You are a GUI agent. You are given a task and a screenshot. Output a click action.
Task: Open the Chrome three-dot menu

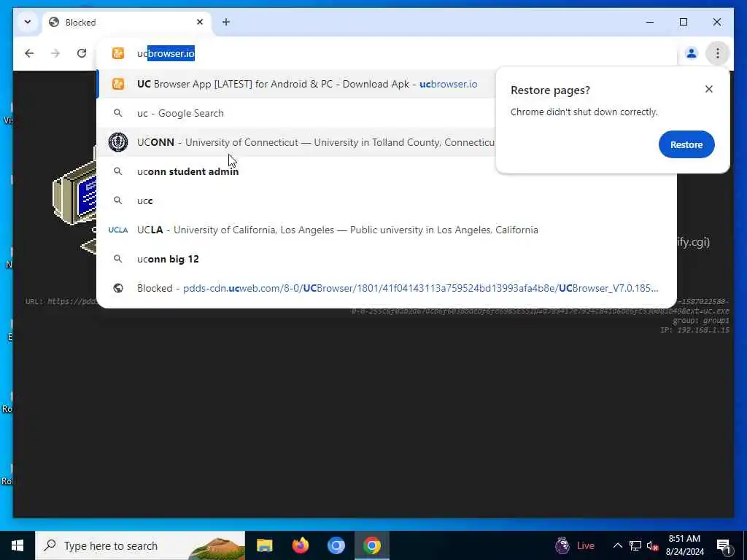(x=718, y=53)
